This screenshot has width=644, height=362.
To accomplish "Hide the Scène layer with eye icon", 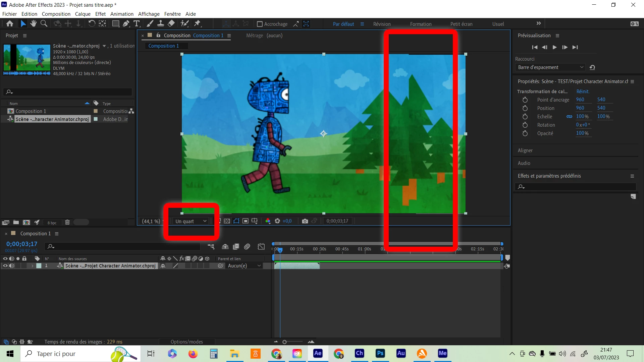I will pos(5,266).
